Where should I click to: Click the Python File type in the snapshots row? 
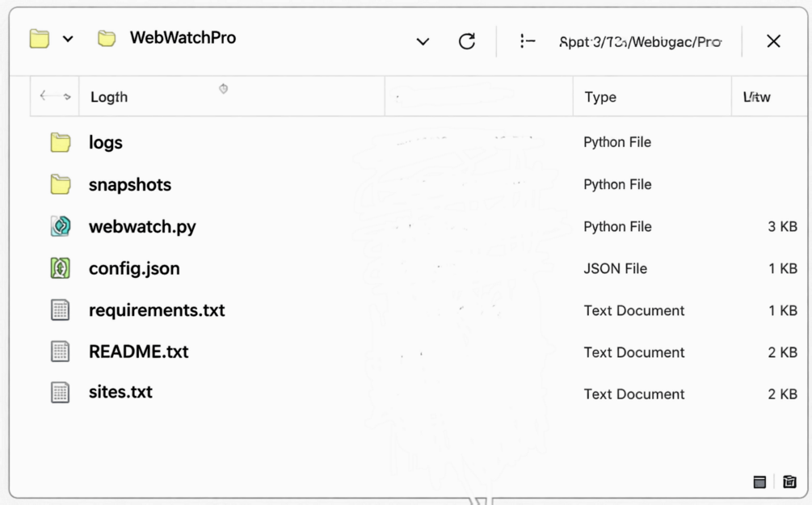pyautogui.click(x=617, y=184)
